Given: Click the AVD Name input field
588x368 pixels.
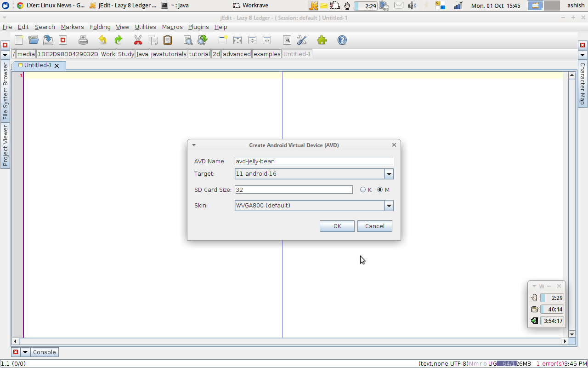Looking at the screenshot, I should click(x=314, y=161).
